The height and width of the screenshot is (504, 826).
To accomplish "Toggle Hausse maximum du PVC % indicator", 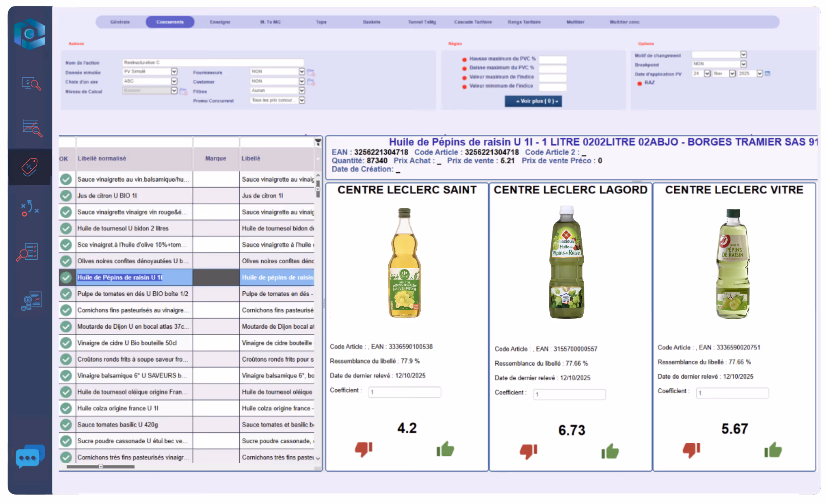I will [x=464, y=59].
